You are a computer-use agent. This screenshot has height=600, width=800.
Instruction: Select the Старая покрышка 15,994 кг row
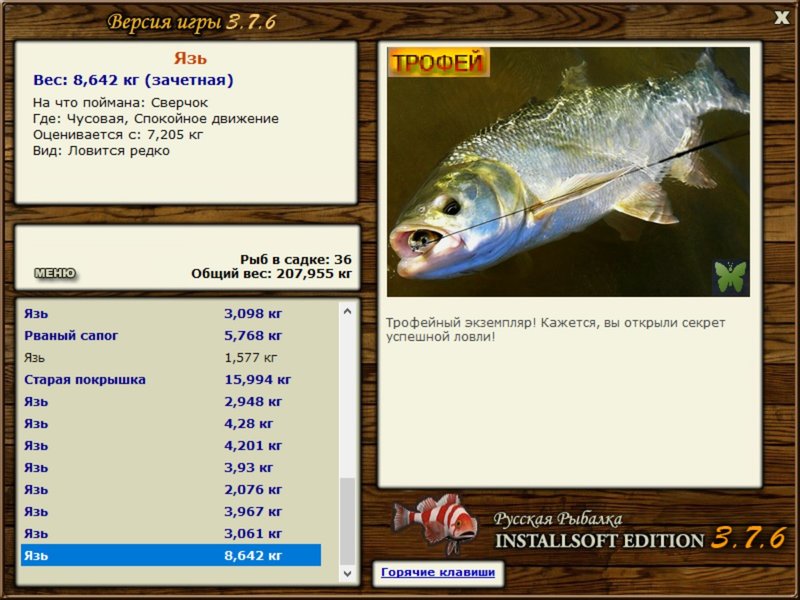click(171, 380)
